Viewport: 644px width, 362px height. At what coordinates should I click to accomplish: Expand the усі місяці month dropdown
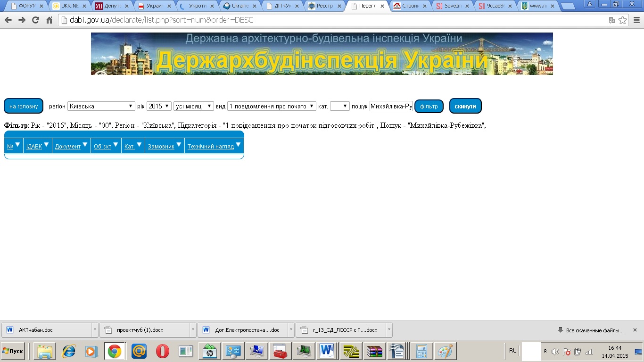click(x=194, y=106)
